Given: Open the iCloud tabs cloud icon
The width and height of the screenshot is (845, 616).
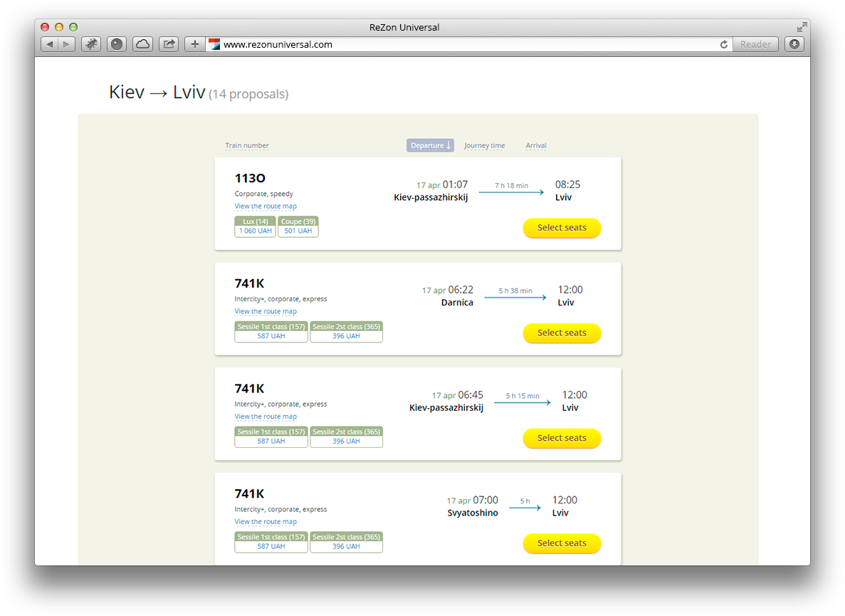Looking at the screenshot, I should (143, 44).
